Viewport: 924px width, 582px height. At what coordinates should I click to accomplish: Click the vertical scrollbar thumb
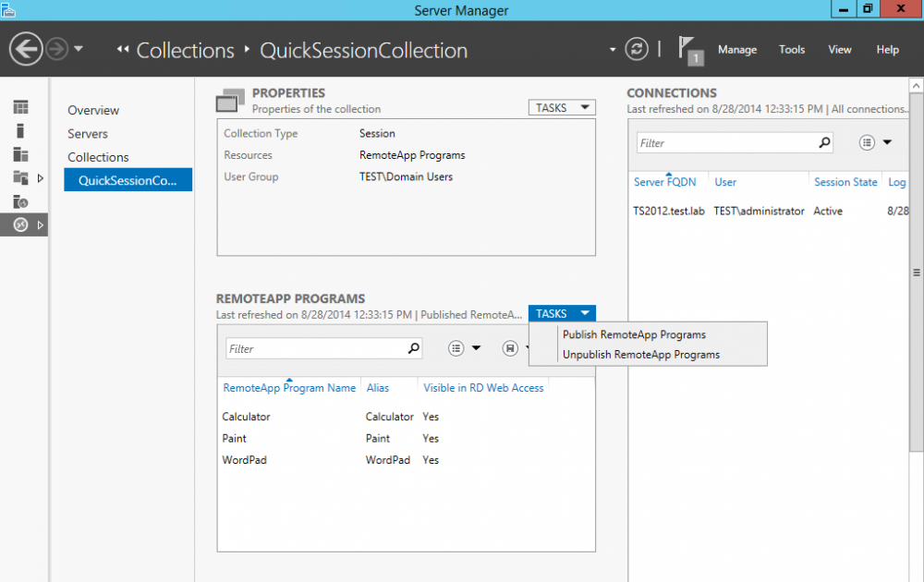(x=917, y=273)
